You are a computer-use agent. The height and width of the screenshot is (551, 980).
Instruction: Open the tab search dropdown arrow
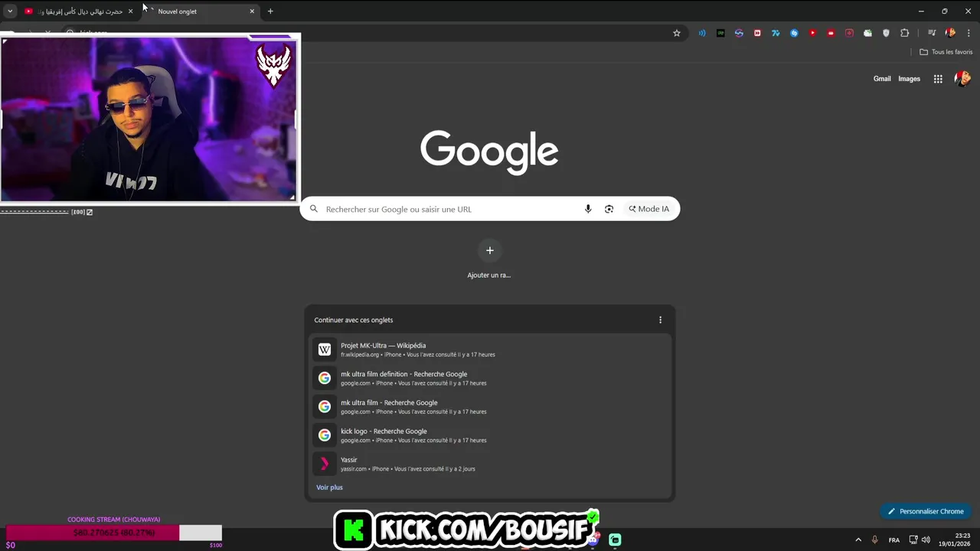[x=10, y=11]
